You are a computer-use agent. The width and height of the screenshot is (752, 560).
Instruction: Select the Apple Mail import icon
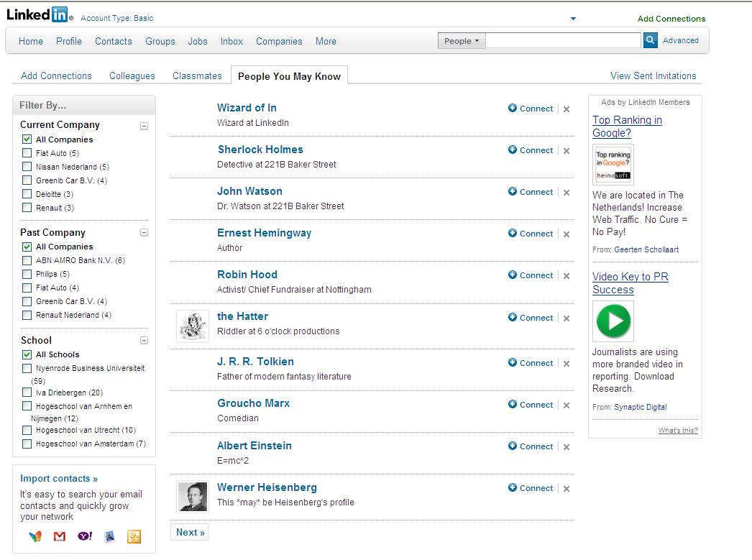[109, 536]
